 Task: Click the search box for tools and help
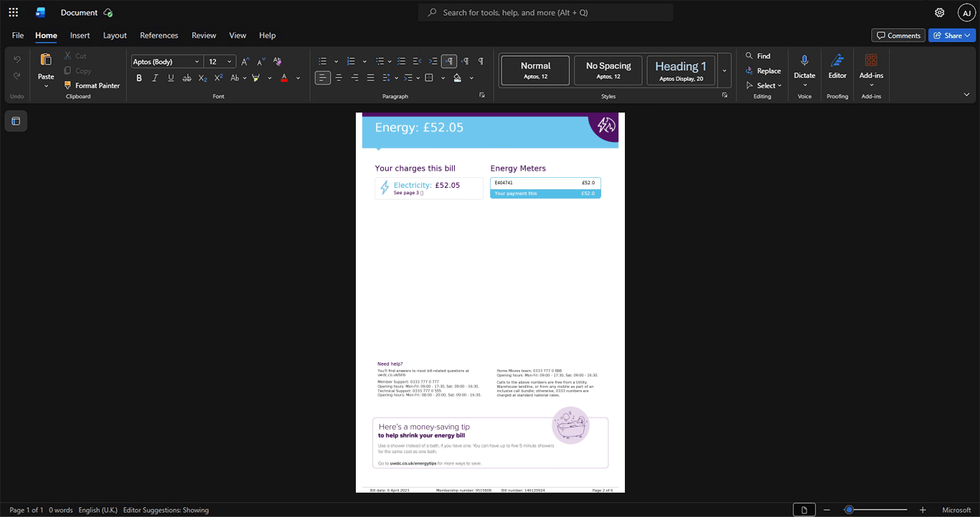click(546, 12)
